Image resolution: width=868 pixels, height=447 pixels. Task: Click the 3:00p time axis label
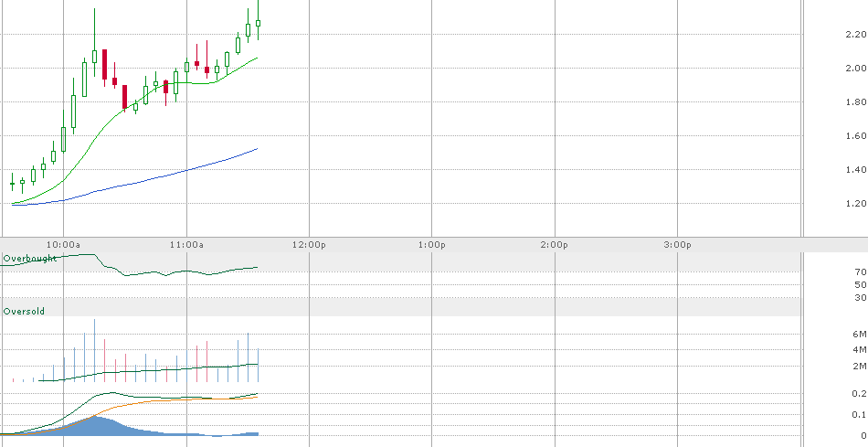coord(678,245)
